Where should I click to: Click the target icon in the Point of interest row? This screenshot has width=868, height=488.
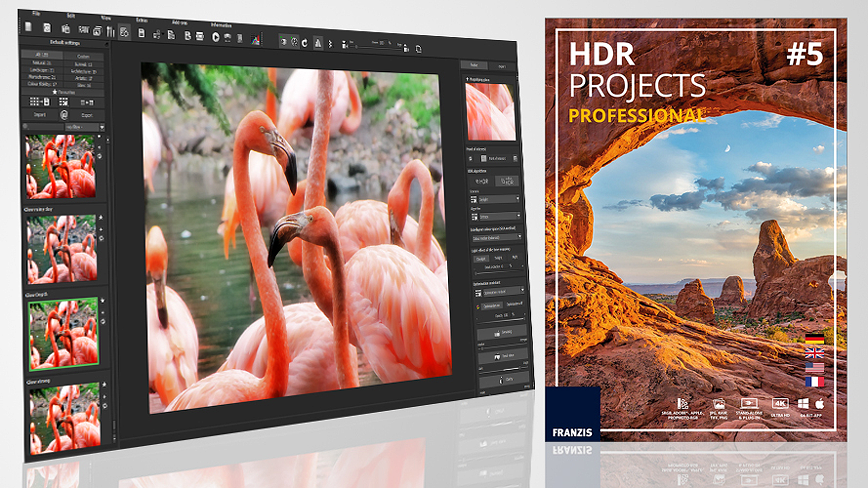point(470,159)
